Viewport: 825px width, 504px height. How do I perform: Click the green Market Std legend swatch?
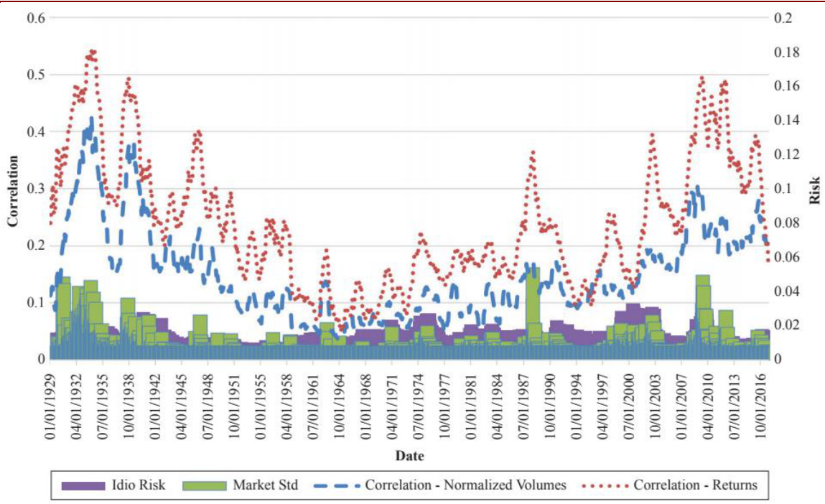point(203,485)
